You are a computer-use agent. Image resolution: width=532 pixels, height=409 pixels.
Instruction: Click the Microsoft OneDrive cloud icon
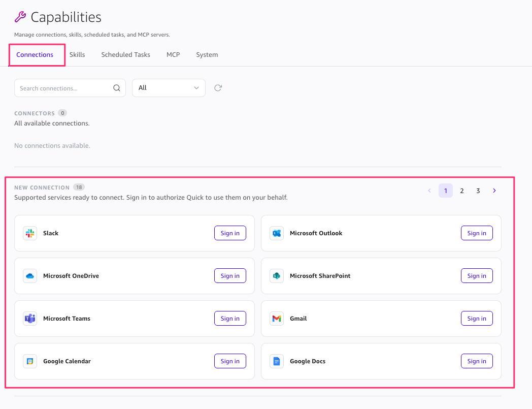30,276
